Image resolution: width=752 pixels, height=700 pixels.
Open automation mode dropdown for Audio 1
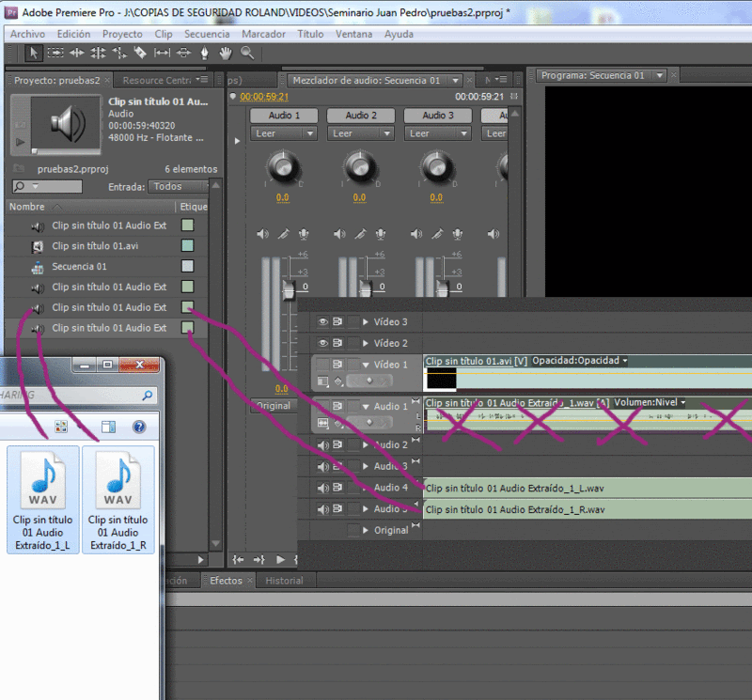coord(283,133)
